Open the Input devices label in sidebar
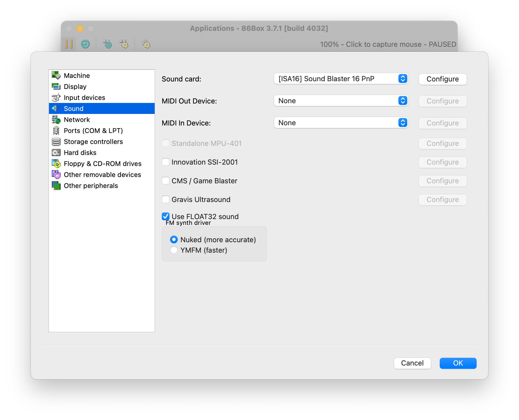The height and width of the screenshot is (420, 519). (84, 97)
